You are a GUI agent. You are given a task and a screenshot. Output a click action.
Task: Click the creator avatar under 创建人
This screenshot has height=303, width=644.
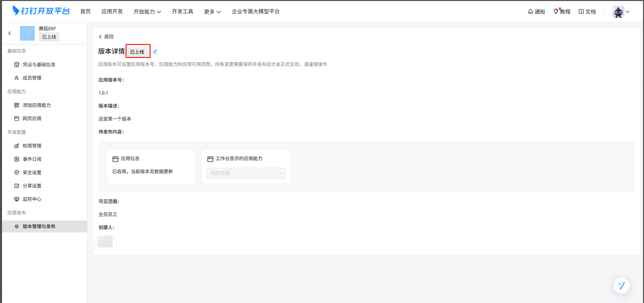(105, 241)
